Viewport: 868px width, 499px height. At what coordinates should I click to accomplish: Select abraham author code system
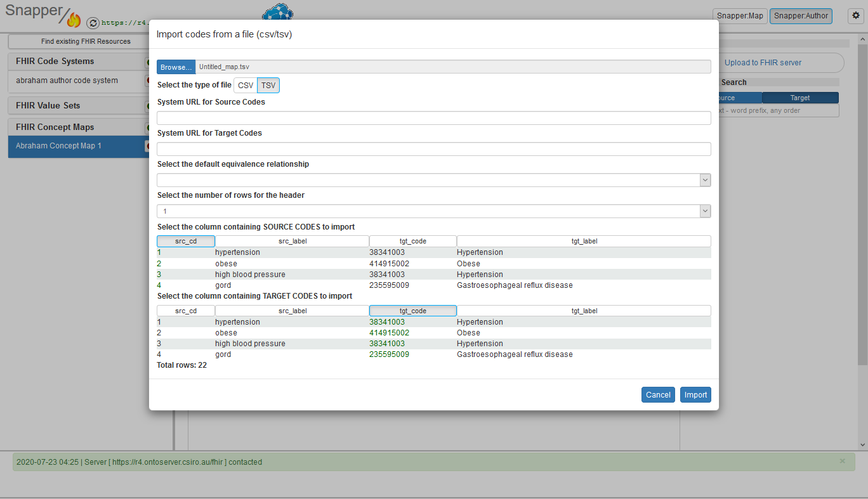tap(67, 81)
